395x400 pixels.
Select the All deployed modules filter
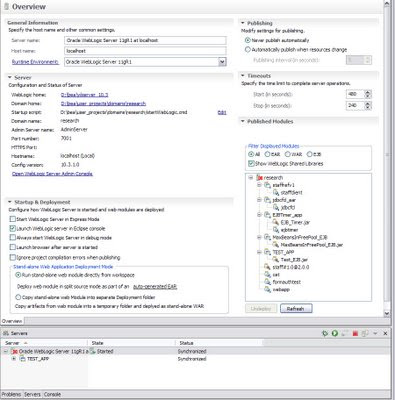coord(251,154)
